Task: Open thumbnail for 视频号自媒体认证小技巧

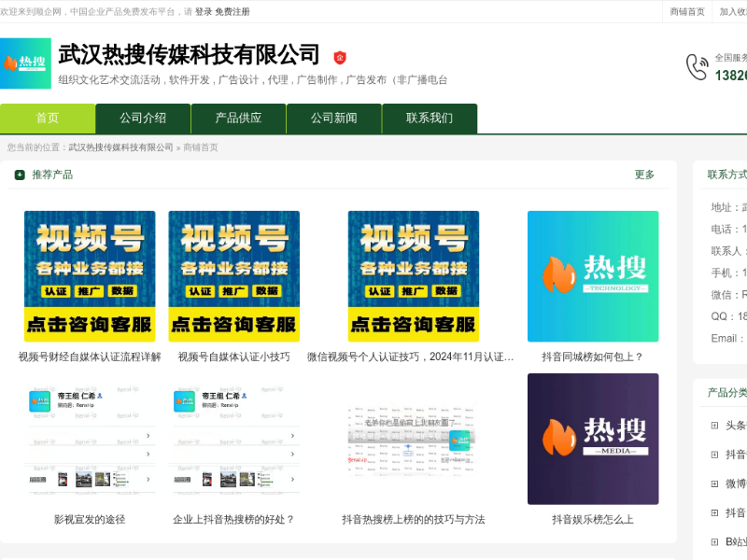Action: 234,276
